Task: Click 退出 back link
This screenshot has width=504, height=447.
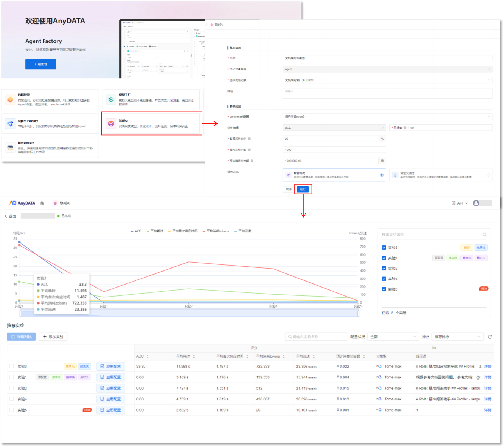Action: [10, 216]
